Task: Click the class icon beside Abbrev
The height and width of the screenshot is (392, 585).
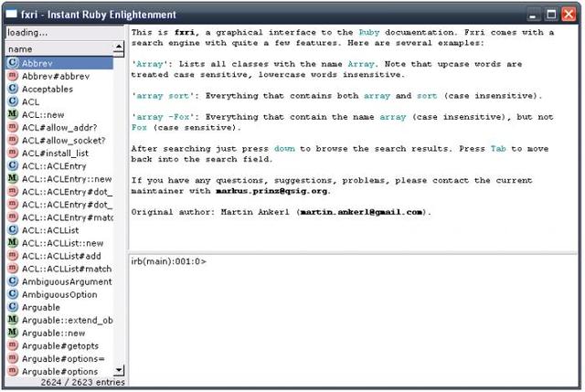Action: coord(13,63)
